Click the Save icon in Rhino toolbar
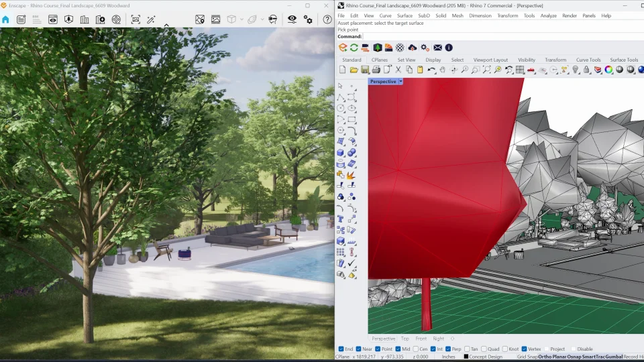The width and height of the screenshot is (644, 362). click(365, 70)
